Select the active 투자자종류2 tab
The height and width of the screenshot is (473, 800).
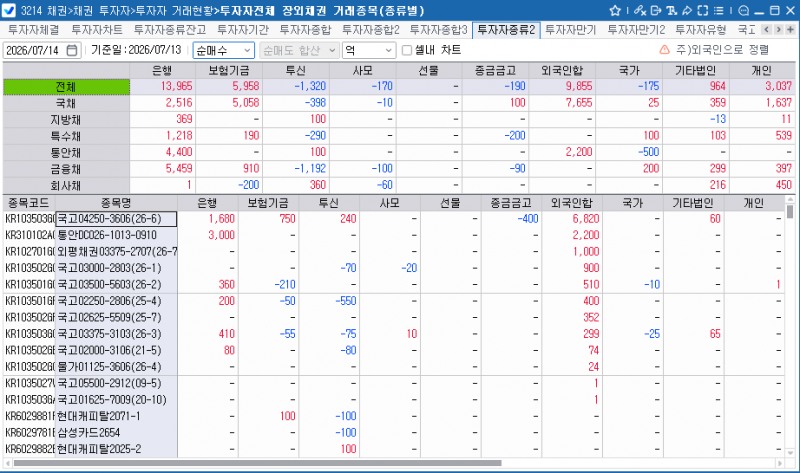[506, 30]
